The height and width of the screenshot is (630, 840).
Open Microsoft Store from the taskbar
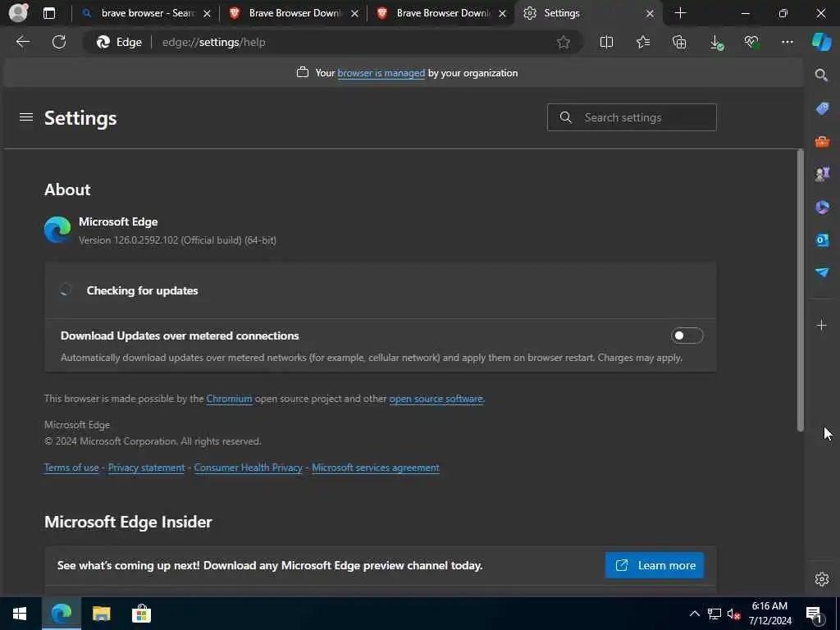click(x=141, y=614)
